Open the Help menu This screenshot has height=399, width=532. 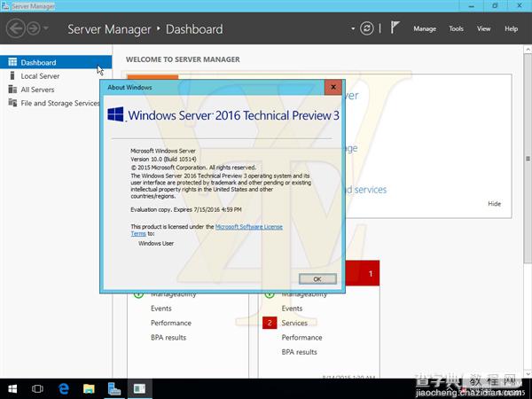click(x=511, y=29)
